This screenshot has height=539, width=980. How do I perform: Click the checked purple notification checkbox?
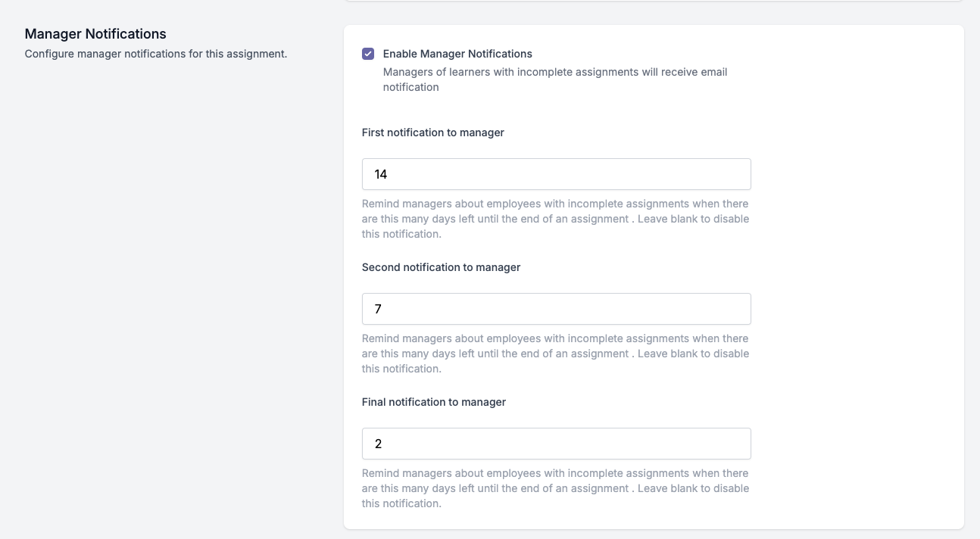point(369,54)
